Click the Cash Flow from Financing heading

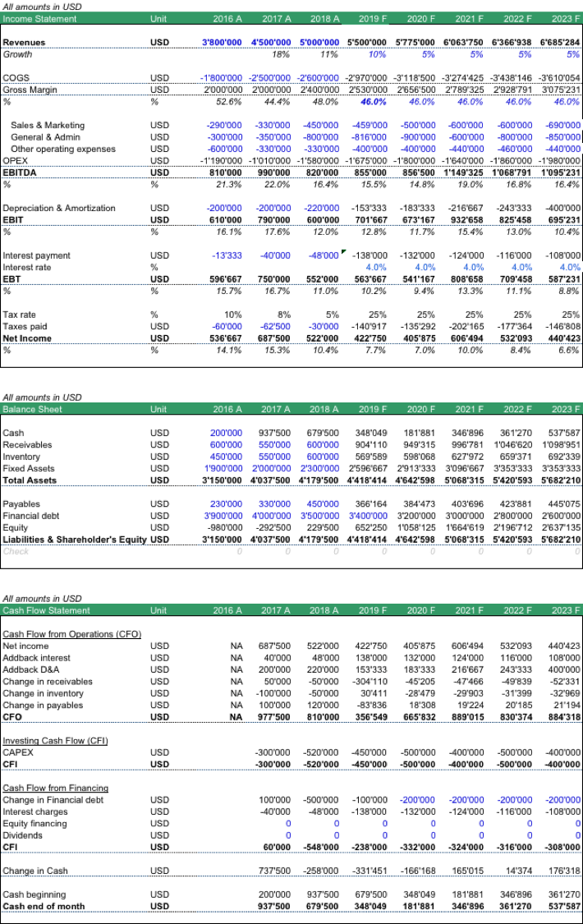coord(55,788)
